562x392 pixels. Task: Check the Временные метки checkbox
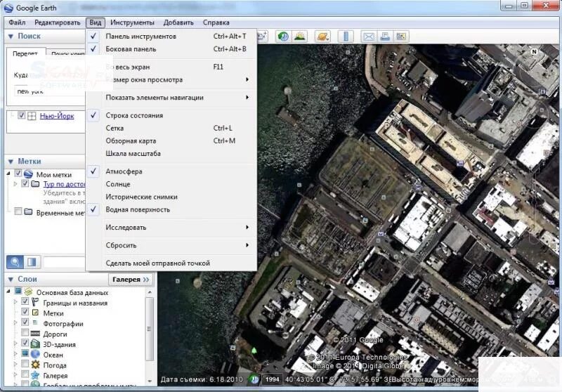pos(18,211)
